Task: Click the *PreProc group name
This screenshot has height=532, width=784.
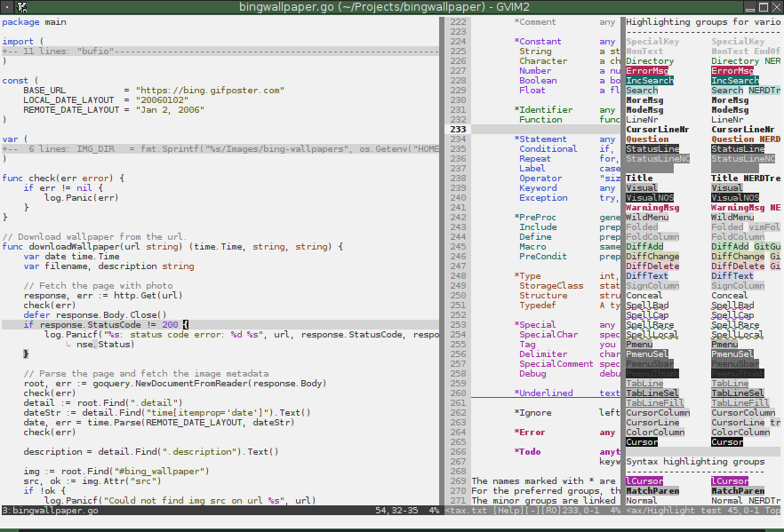Action: pos(534,218)
